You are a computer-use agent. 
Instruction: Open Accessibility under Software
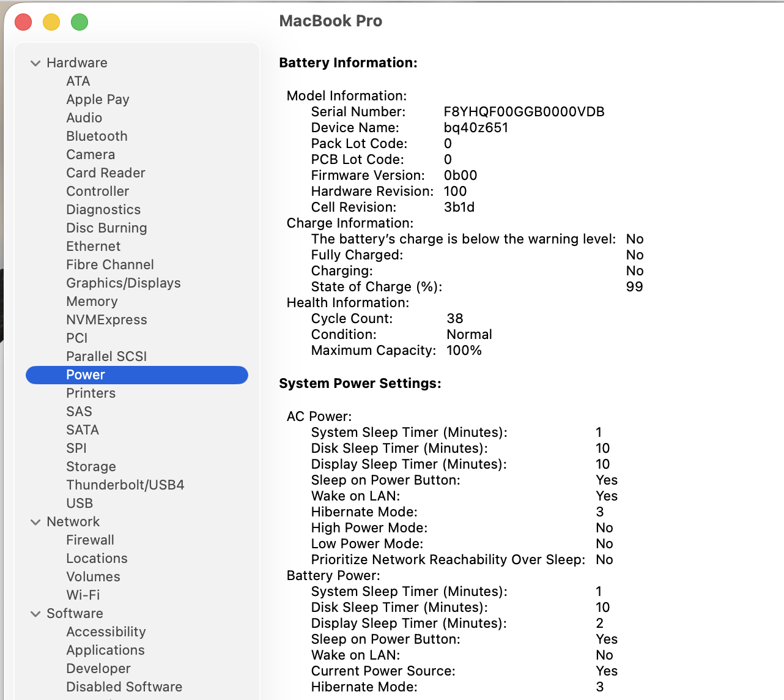pyautogui.click(x=106, y=632)
